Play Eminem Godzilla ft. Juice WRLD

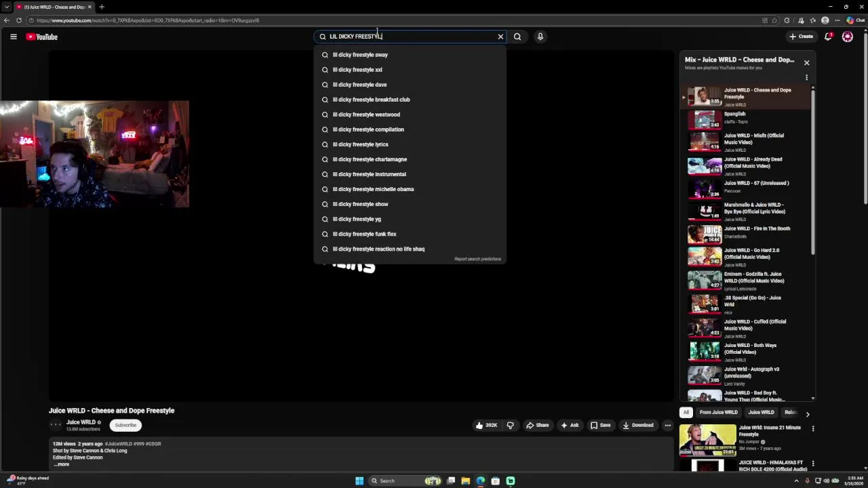(x=746, y=281)
